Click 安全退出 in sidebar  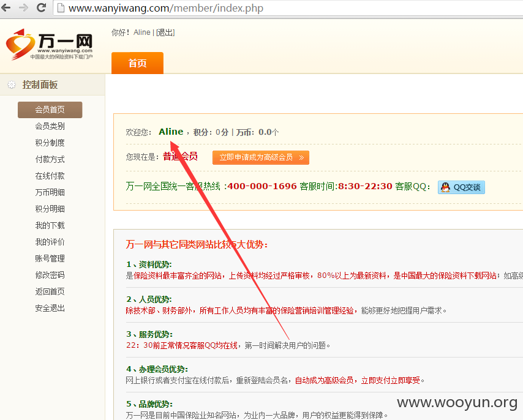tap(50, 308)
